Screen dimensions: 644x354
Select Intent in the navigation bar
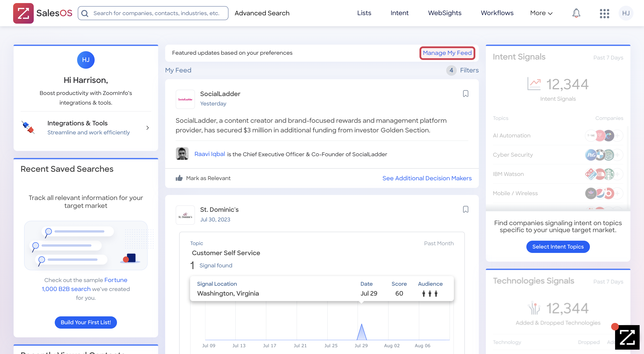tap(399, 13)
